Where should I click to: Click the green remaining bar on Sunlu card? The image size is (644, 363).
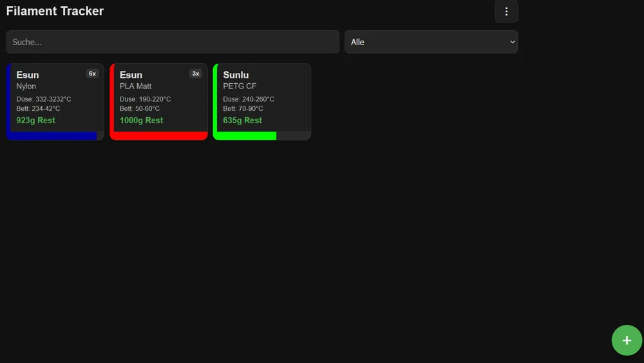click(x=246, y=136)
